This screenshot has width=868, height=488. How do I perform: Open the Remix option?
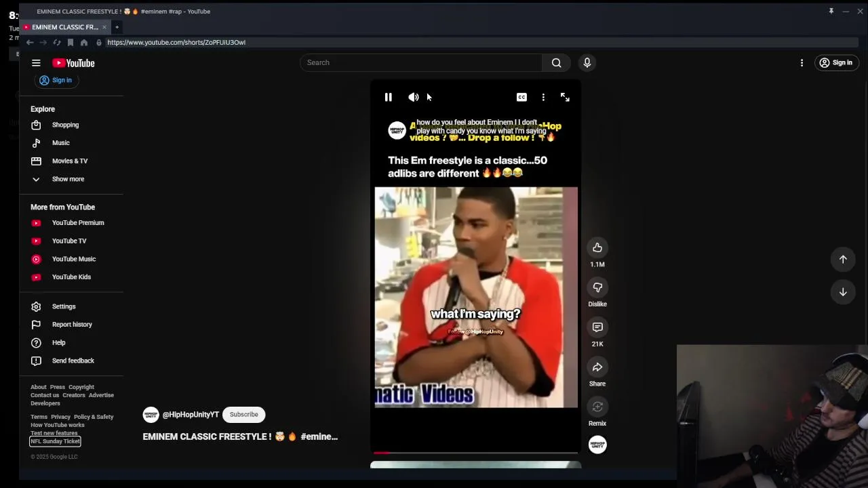(597, 407)
